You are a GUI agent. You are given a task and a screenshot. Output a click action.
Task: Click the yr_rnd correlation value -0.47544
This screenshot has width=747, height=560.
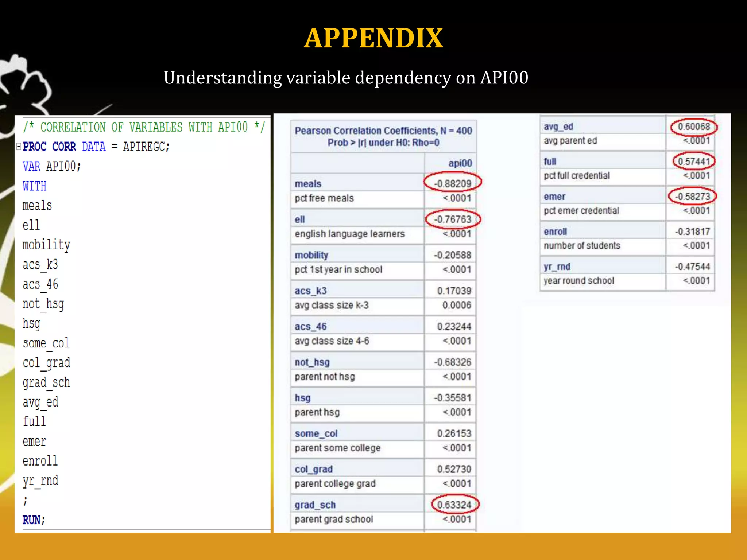coord(692,267)
